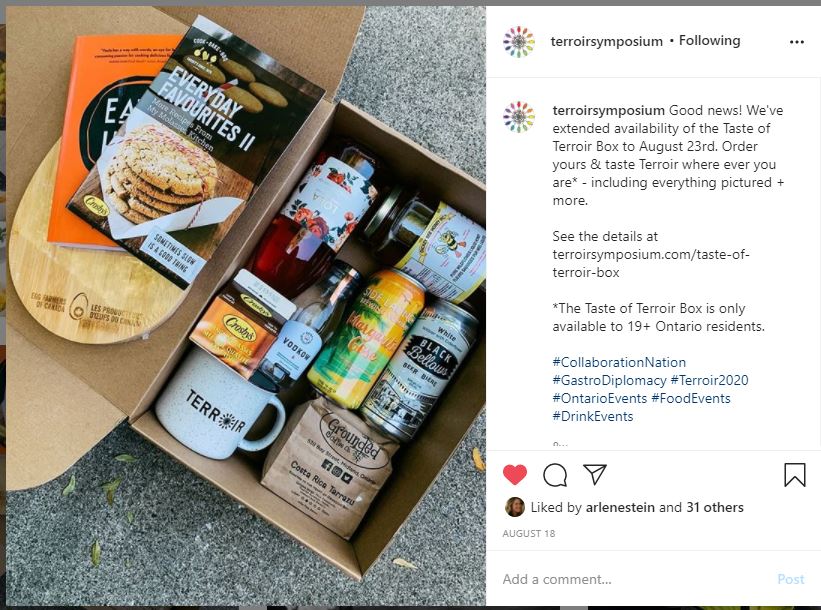Open the #GastroDiplomacy hashtag
Viewport: 821px width, 610px height.
tap(609, 380)
